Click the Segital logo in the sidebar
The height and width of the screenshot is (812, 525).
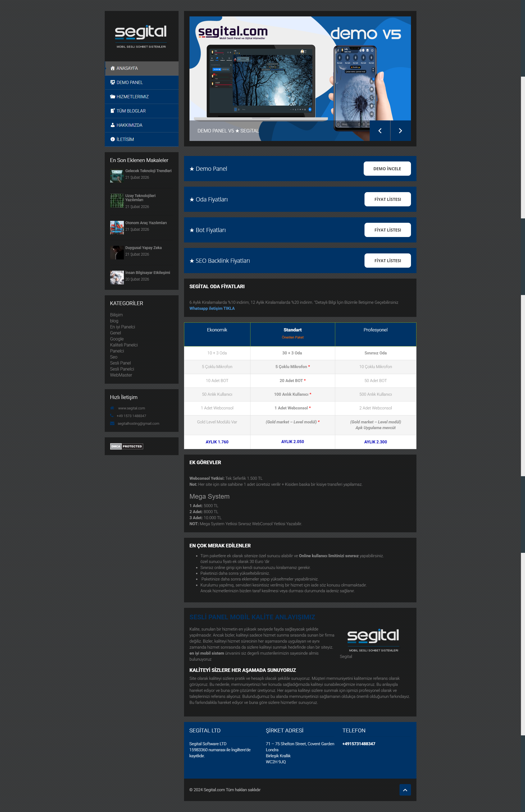[141, 36]
